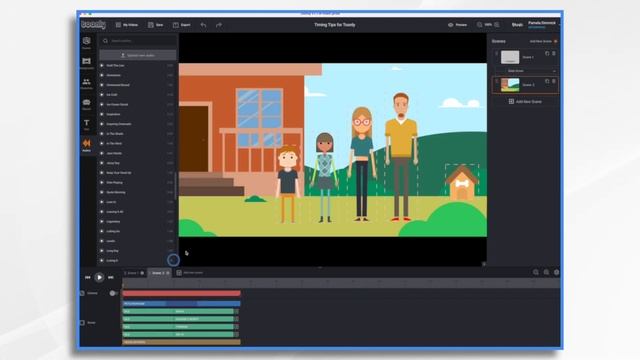This screenshot has width=640, height=360.
Task: Select the tall man character on canvas
Action: pos(401,157)
